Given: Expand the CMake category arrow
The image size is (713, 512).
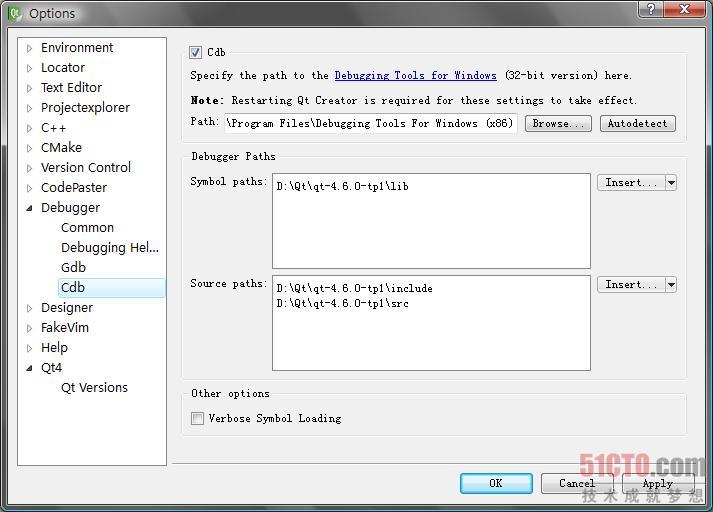Looking at the screenshot, I should point(30,148).
